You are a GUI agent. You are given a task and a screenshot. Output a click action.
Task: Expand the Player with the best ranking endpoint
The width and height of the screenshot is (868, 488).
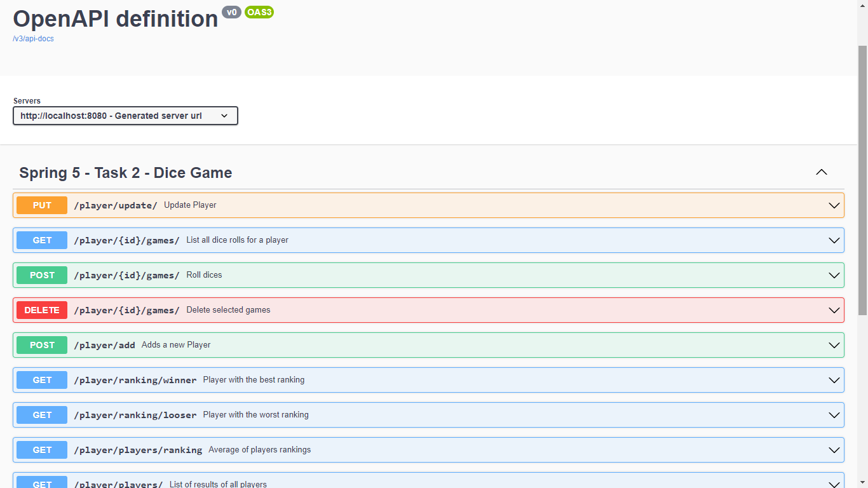point(834,380)
